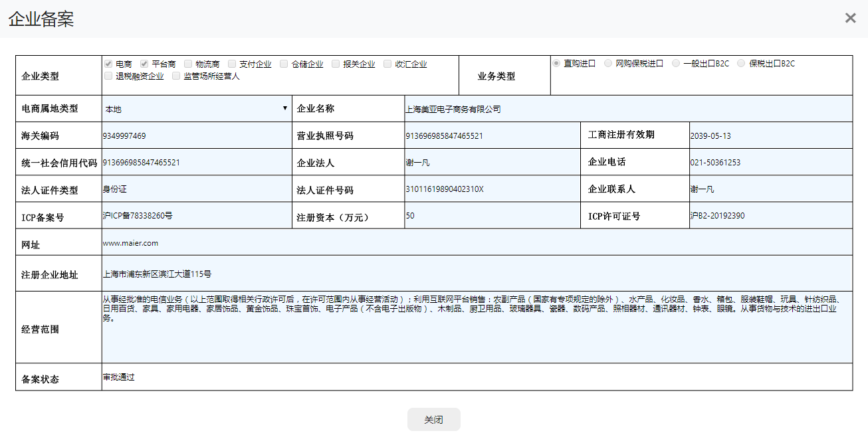The image size is (868, 437).
Task: Select the 保税出口B2C radio button
Action: (x=741, y=64)
